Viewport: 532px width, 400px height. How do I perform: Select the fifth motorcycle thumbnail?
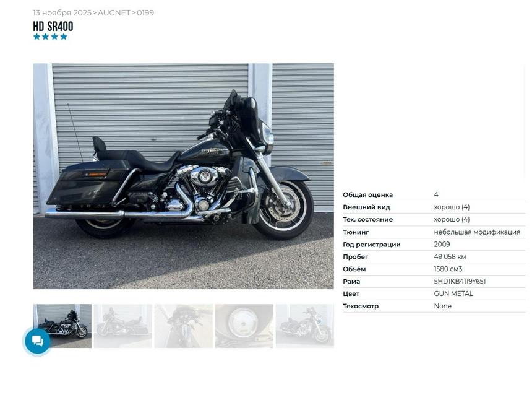pyautogui.click(x=305, y=326)
